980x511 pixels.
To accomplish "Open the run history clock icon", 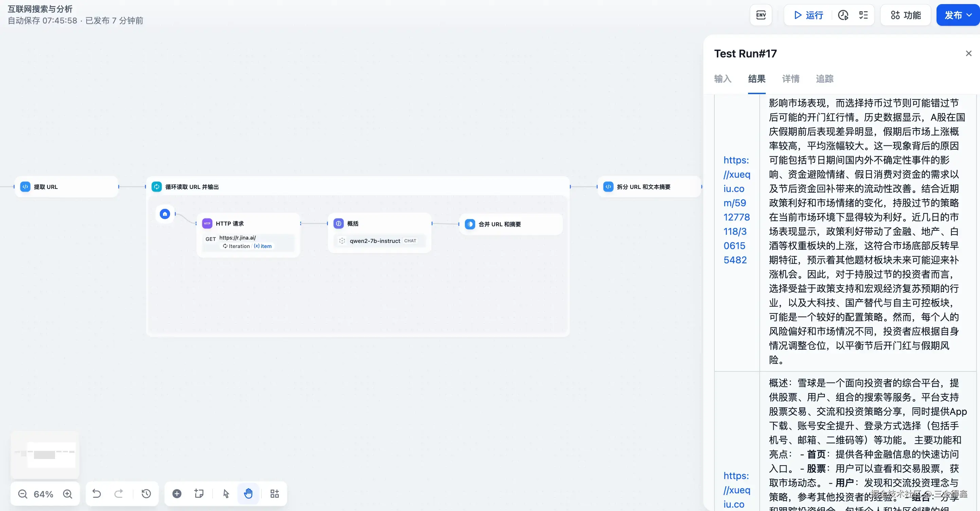I will [x=843, y=15].
